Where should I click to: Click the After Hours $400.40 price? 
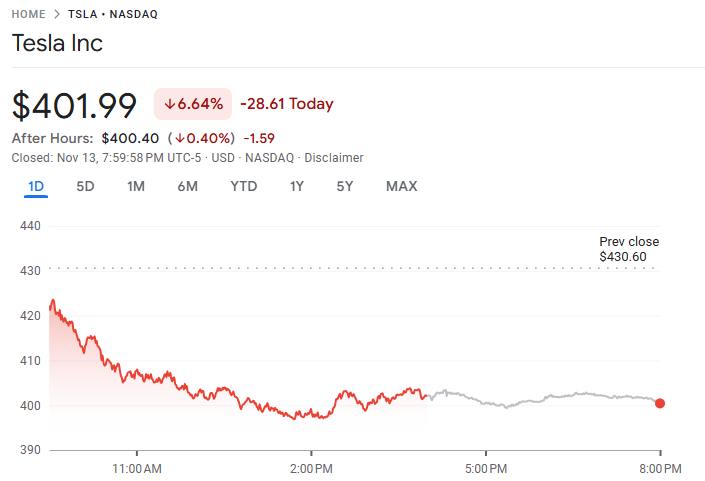130,138
